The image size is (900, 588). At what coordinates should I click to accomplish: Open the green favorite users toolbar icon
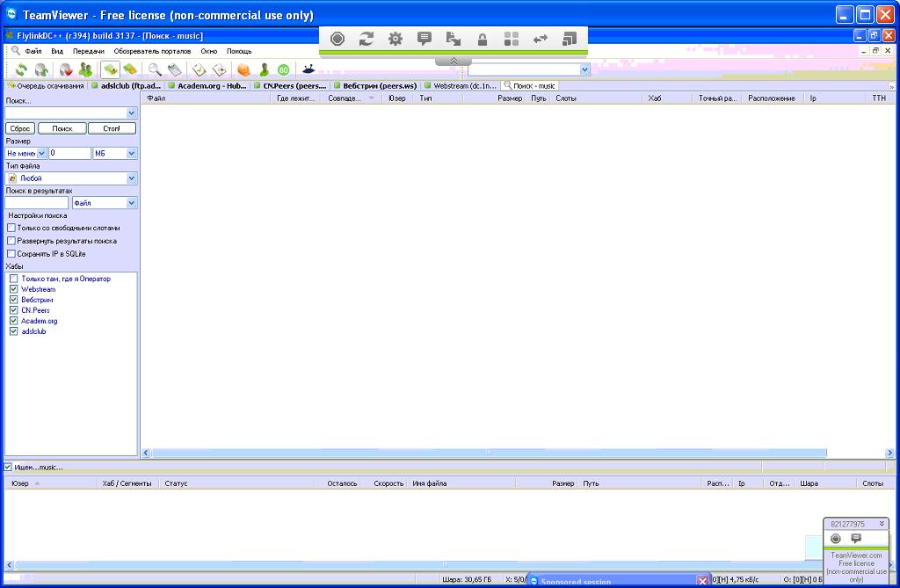point(85,70)
